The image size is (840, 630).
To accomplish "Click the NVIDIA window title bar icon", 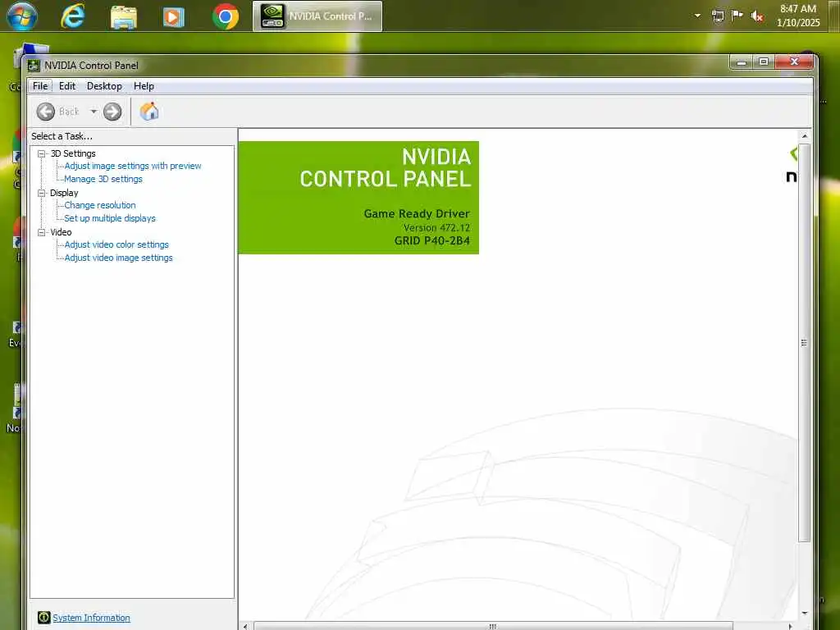I will click(34, 66).
